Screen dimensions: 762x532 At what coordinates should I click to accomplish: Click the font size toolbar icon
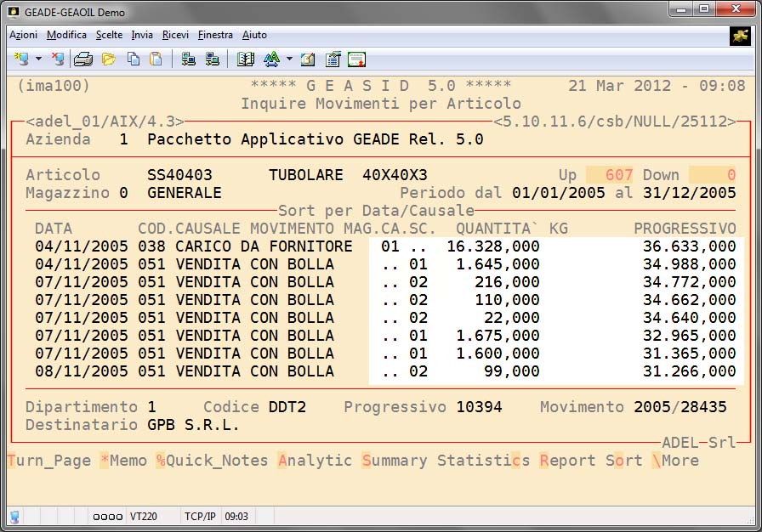pyautogui.click(x=271, y=59)
